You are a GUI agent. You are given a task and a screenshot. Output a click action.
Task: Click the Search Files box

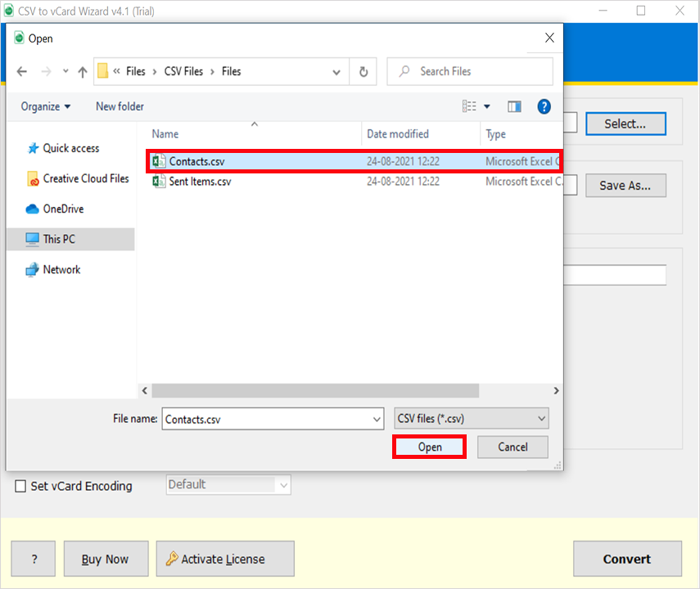click(x=470, y=71)
